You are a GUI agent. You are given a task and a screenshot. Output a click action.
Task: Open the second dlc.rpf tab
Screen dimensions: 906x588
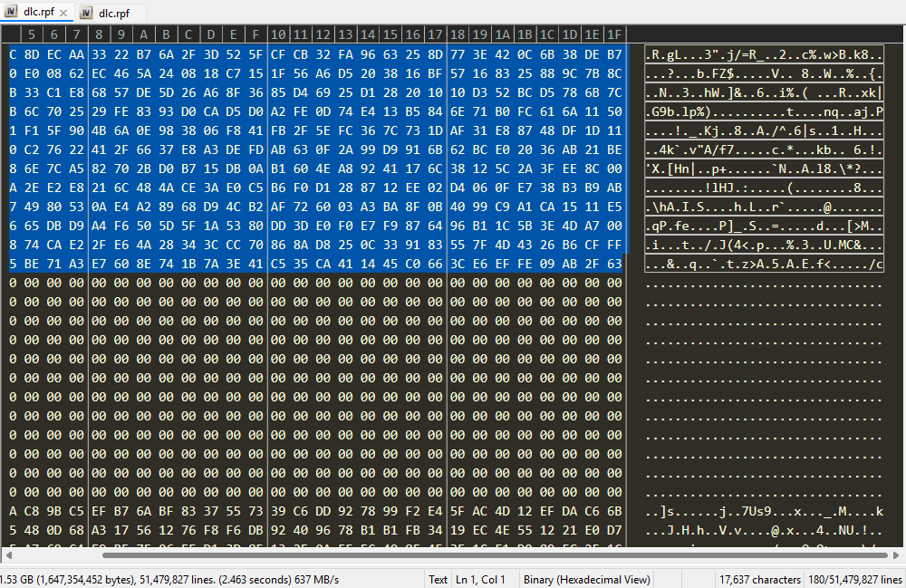coord(111,13)
